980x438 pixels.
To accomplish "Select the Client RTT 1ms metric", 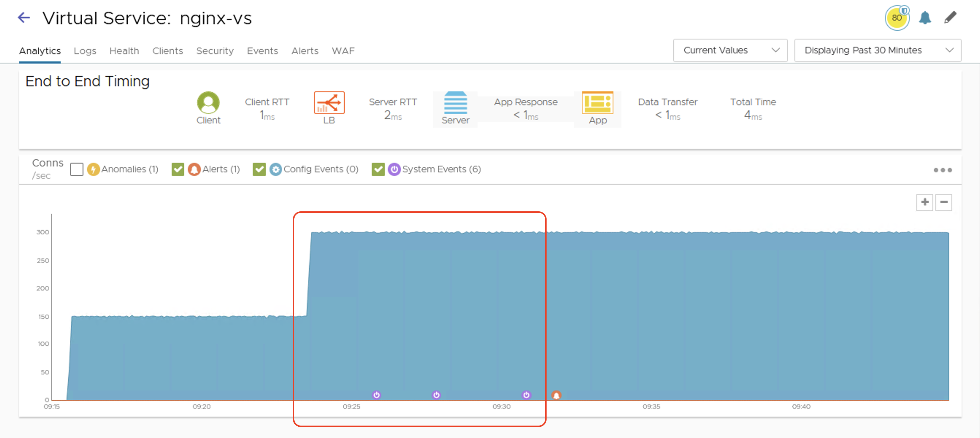I will [267, 109].
